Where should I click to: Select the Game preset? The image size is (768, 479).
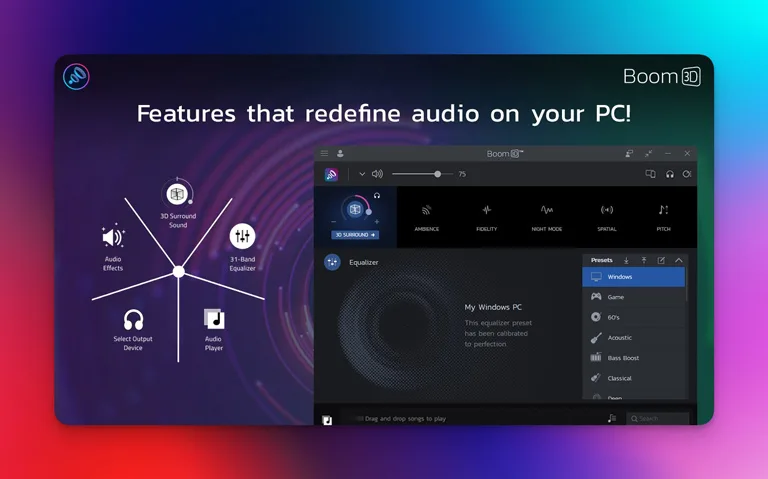tap(633, 297)
